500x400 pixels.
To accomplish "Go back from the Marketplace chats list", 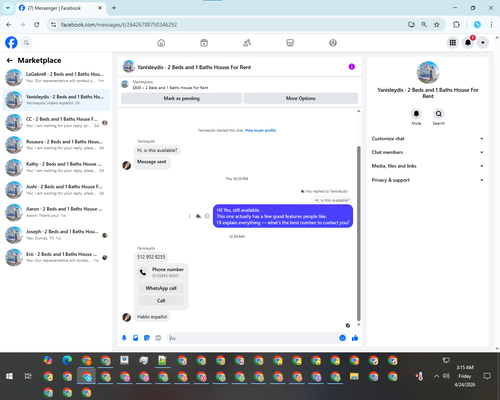I will (x=10, y=60).
